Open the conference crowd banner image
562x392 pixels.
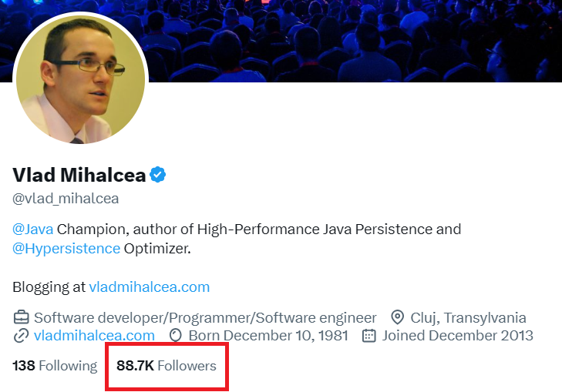(355, 39)
